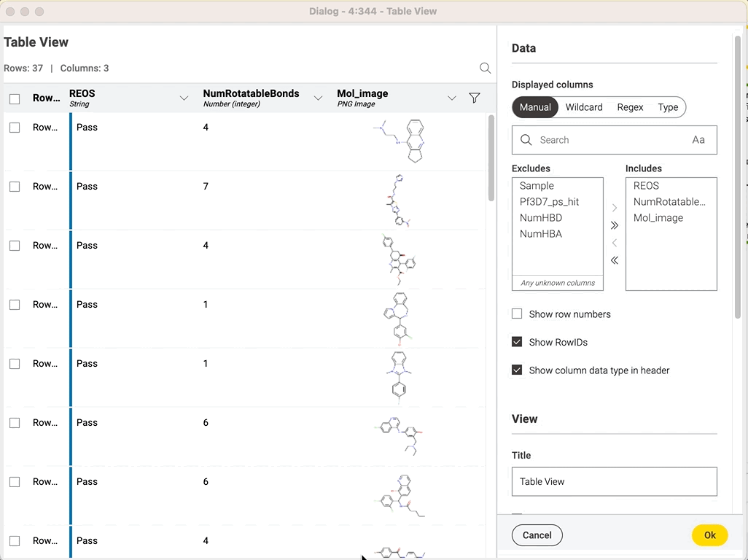This screenshot has height=560, width=748.
Task: Click the double-left arrow to exclude all columns
Action: click(614, 260)
